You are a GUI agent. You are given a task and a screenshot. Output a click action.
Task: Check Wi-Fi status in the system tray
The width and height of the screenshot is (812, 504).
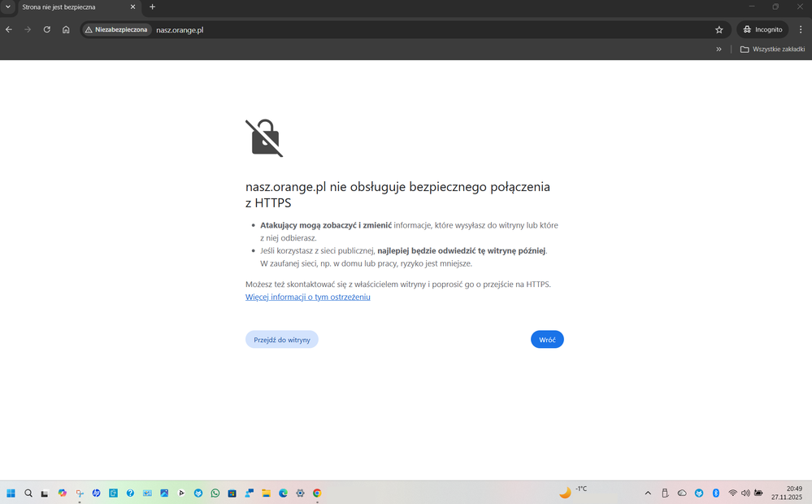click(732, 493)
